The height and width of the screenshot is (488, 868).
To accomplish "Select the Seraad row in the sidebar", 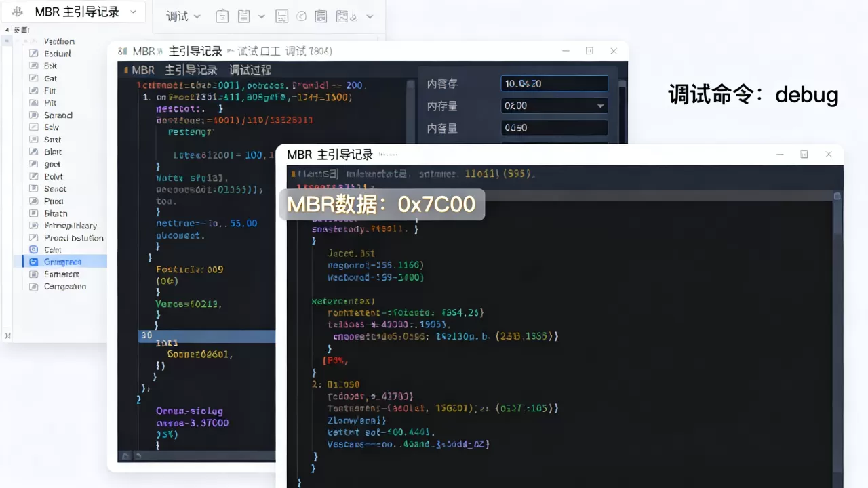I will click(x=58, y=115).
